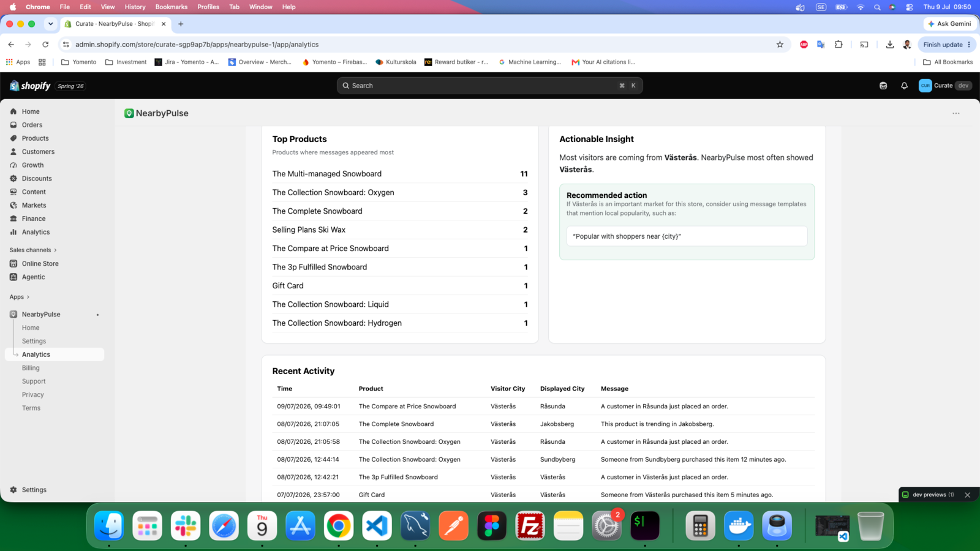
Task: Open the Curate store account menu
Action: [x=945, y=86]
